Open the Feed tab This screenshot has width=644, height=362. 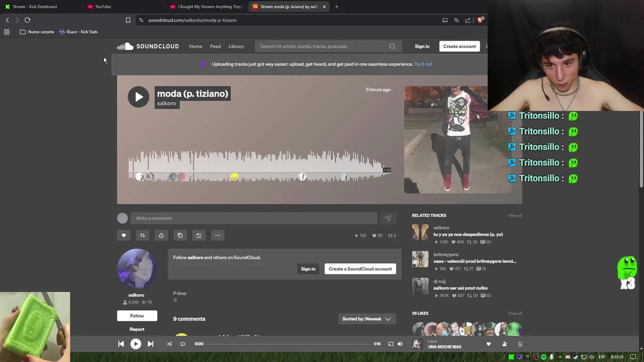(215, 46)
